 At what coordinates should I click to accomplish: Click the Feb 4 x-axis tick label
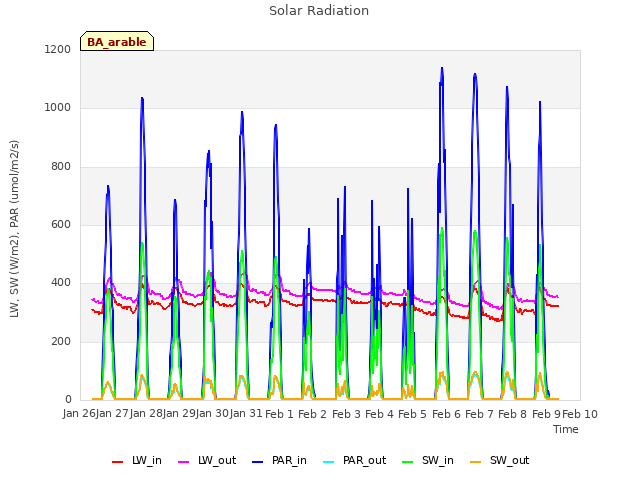coord(379,414)
